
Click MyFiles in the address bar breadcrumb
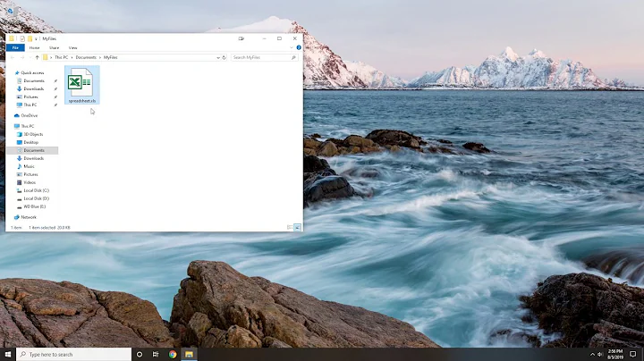coord(111,57)
